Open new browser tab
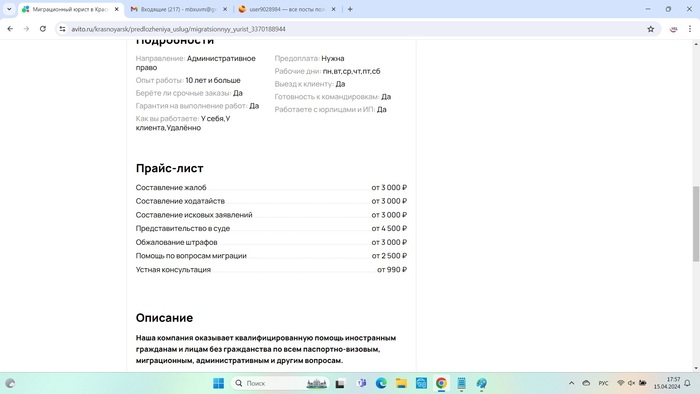700x394 pixels. click(x=350, y=9)
